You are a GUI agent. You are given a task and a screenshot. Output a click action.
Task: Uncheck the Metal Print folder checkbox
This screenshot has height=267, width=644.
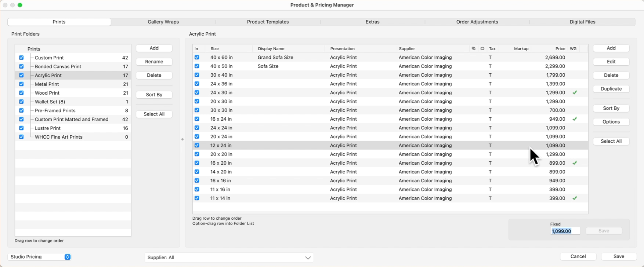click(21, 84)
